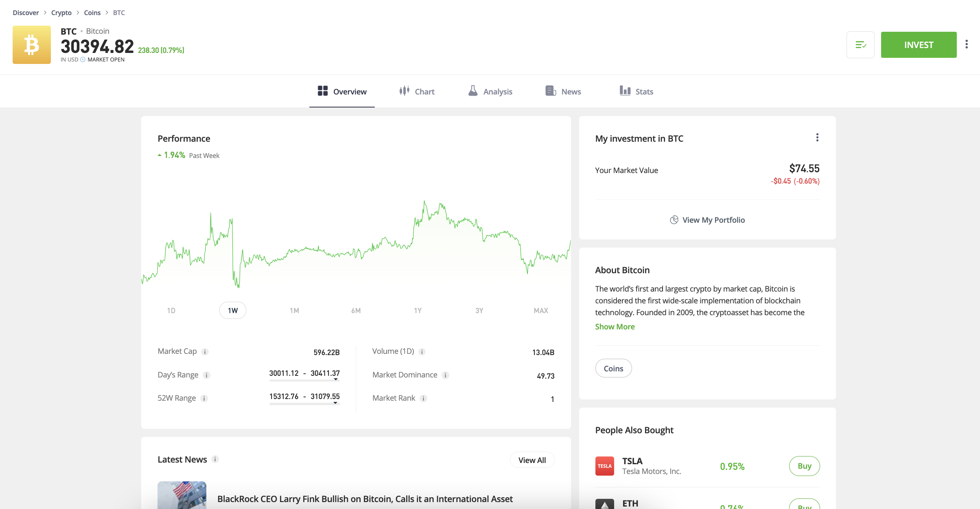Click the Bitcoin logo icon
Screen dimensions: 980x509
[x=32, y=45]
